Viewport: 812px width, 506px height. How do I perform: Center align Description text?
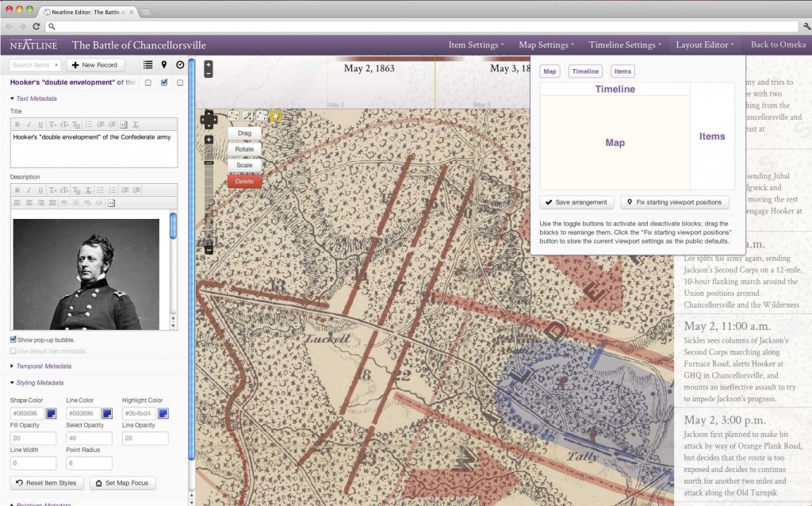pos(29,202)
